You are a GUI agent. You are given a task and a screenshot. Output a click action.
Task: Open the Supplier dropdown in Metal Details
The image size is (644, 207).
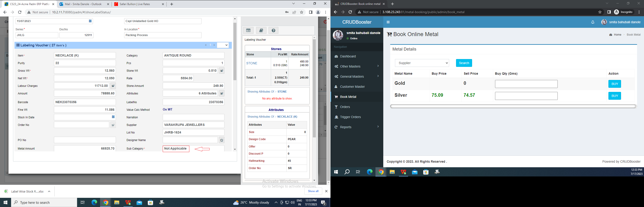422,63
